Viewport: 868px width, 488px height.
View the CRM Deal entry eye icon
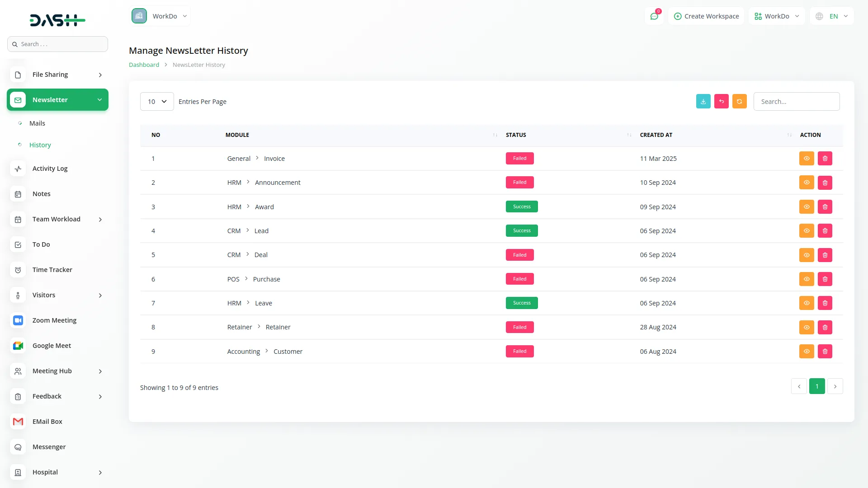pos(806,255)
